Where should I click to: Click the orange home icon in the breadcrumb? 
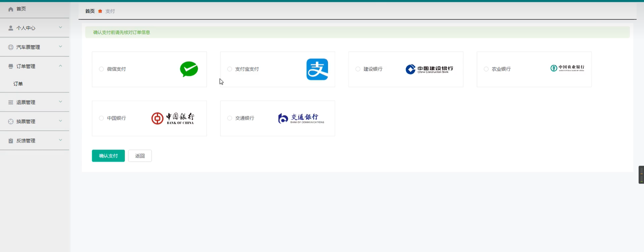point(100,11)
